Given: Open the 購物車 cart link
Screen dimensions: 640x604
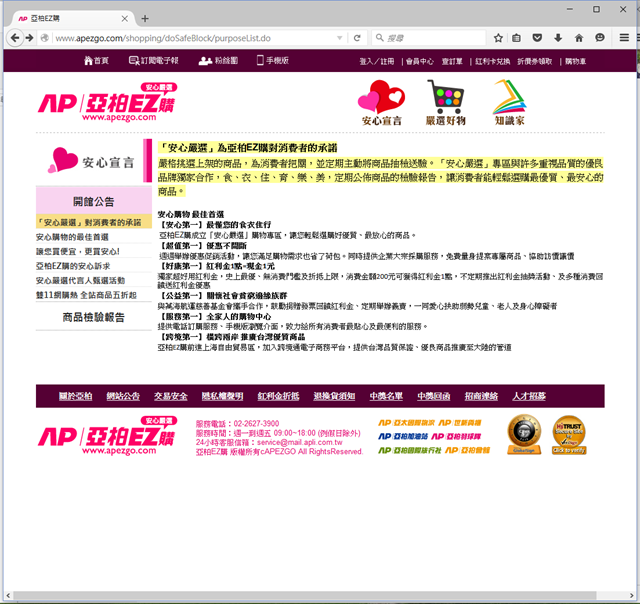Looking at the screenshot, I should pyautogui.click(x=576, y=61).
